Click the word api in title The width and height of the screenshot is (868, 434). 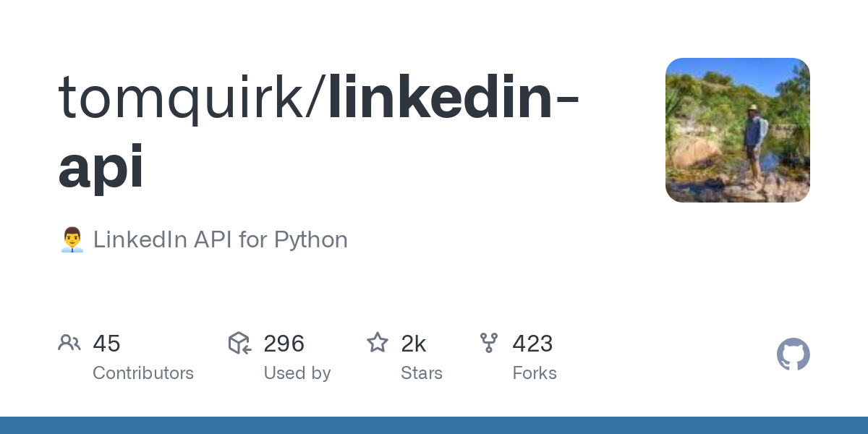pyautogui.click(x=101, y=168)
